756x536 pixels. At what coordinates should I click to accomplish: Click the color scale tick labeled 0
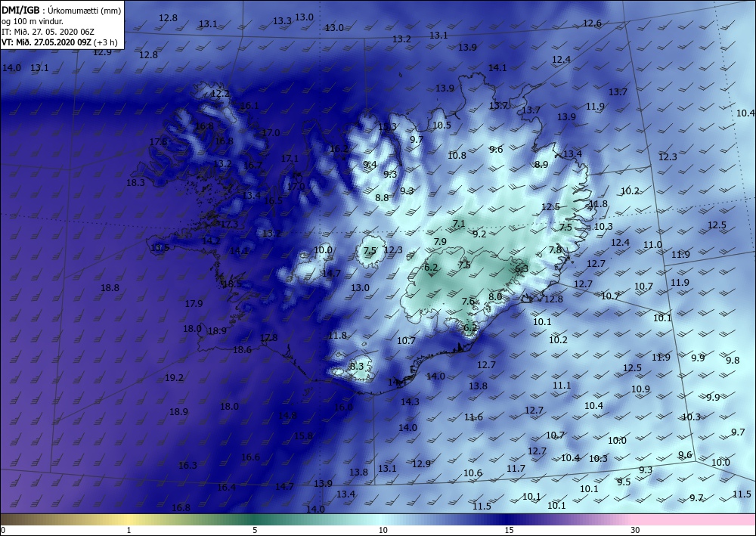[x=3, y=530]
